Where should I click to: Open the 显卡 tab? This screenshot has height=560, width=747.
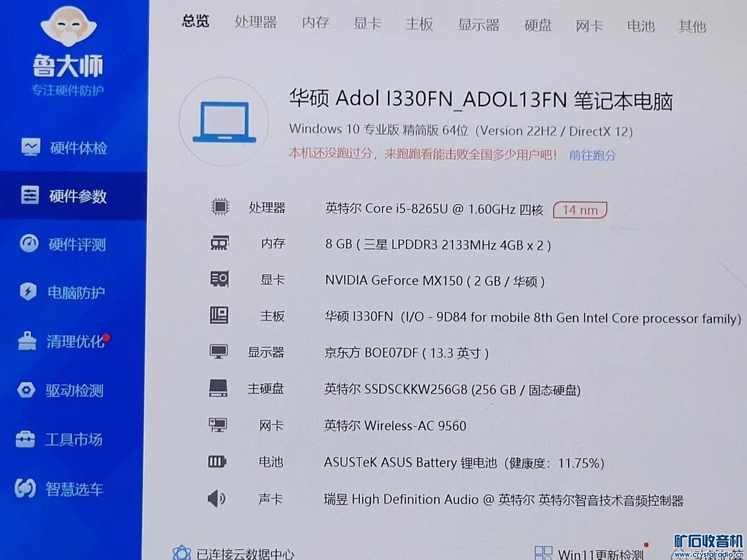[x=367, y=23]
